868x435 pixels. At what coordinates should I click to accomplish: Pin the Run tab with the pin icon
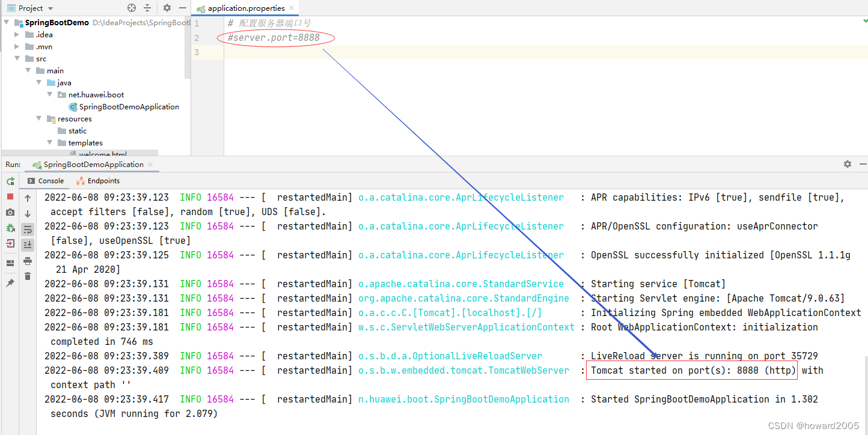10,282
